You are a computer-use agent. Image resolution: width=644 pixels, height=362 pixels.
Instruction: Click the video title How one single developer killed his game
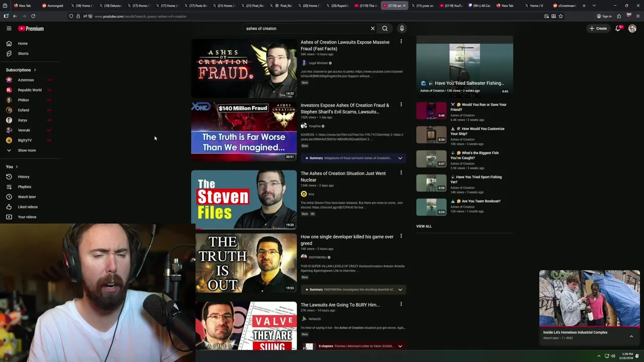(347, 240)
